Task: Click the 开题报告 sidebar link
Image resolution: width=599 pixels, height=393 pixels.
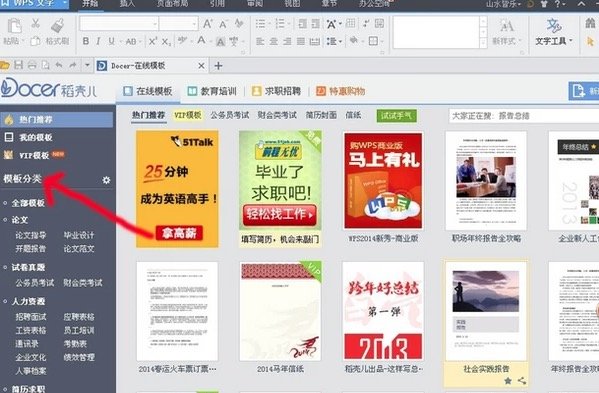Action: [x=31, y=249]
